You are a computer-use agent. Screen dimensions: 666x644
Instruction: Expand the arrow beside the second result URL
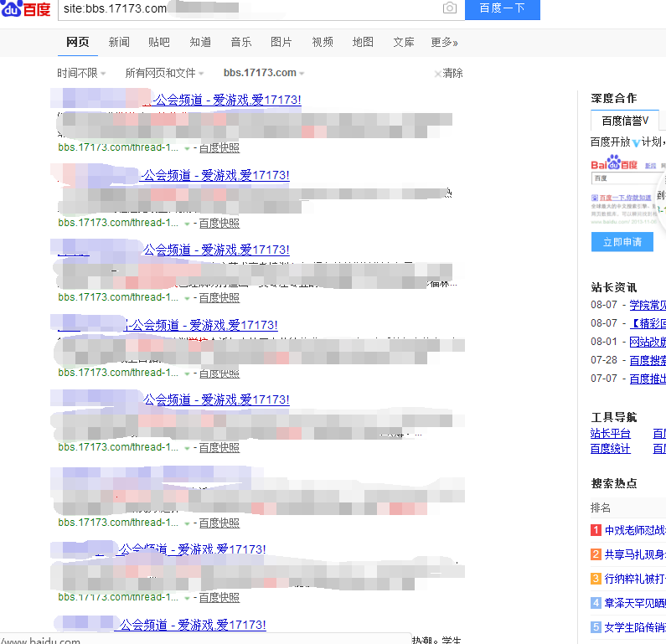point(187,224)
